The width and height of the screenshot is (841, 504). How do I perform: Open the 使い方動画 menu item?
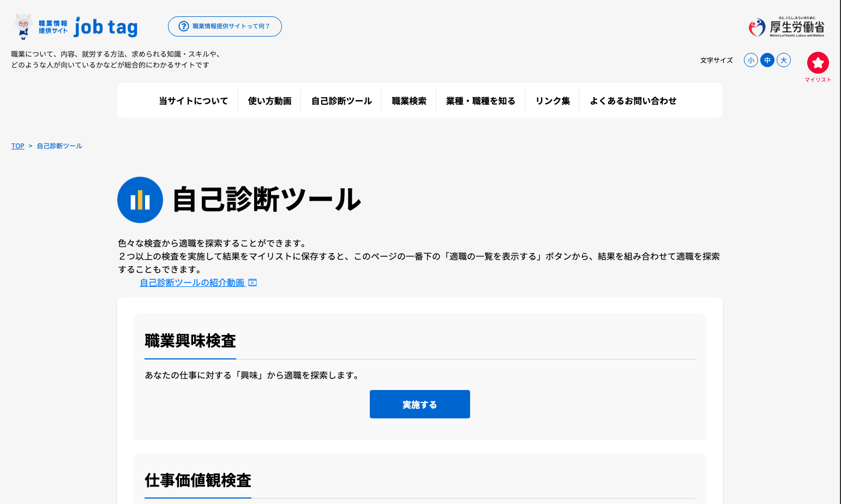(269, 101)
